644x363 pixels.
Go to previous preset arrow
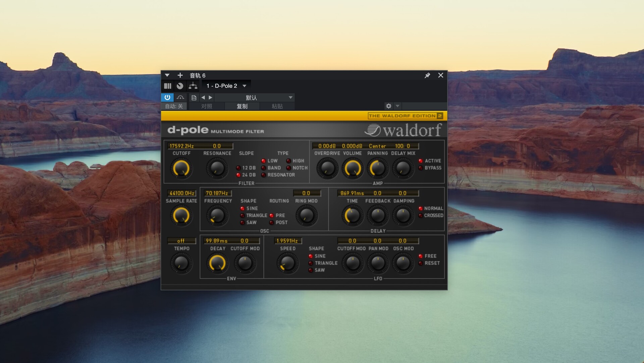[203, 98]
